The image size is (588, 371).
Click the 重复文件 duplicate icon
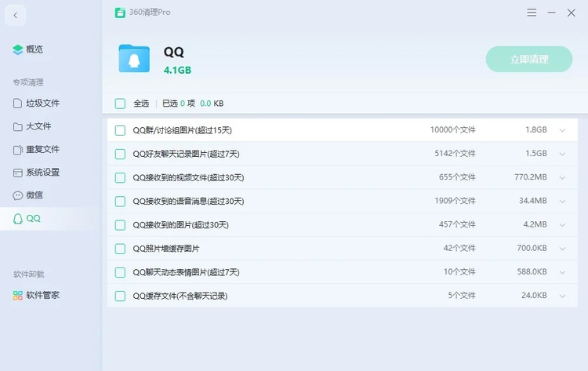coord(17,150)
